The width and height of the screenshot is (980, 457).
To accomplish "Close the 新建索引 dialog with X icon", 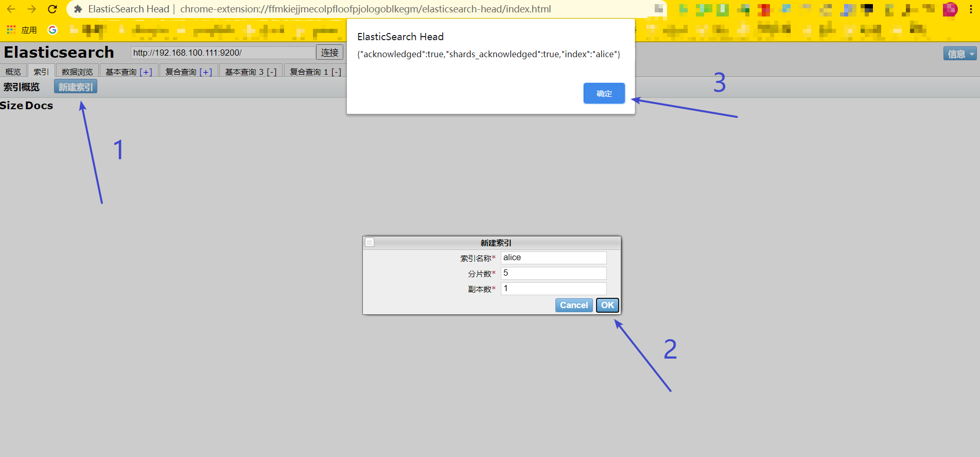I will (370, 242).
